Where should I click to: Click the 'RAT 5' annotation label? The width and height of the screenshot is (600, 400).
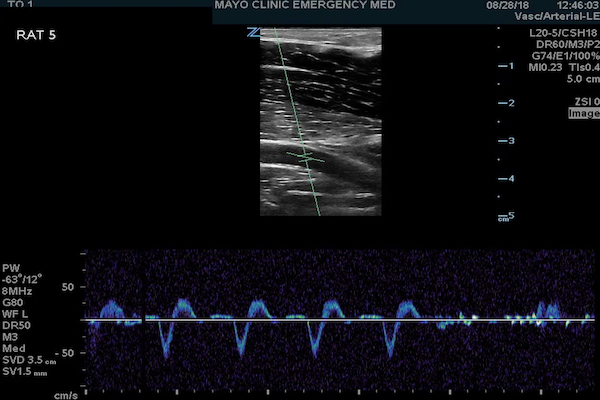(x=36, y=35)
